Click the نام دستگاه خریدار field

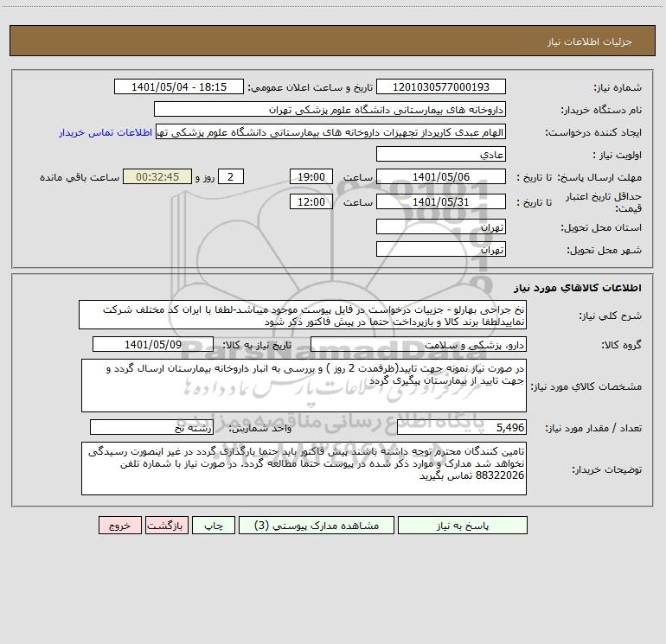point(330,110)
